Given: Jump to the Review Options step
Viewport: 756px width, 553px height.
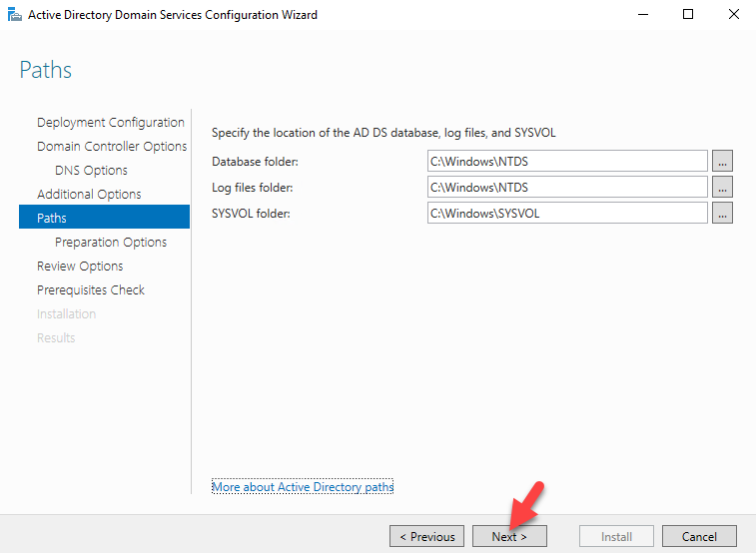Looking at the screenshot, I should [x=80, y=267].
